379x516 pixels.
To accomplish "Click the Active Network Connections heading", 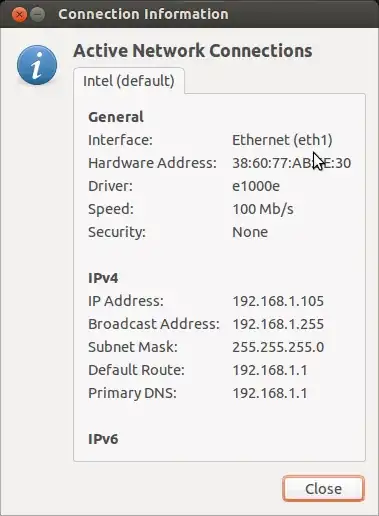I will pos(193,51).
